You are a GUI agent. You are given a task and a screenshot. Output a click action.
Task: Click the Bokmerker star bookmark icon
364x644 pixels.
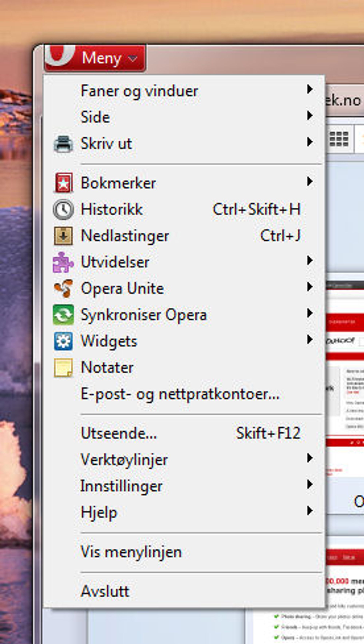(x=64, y=183)
